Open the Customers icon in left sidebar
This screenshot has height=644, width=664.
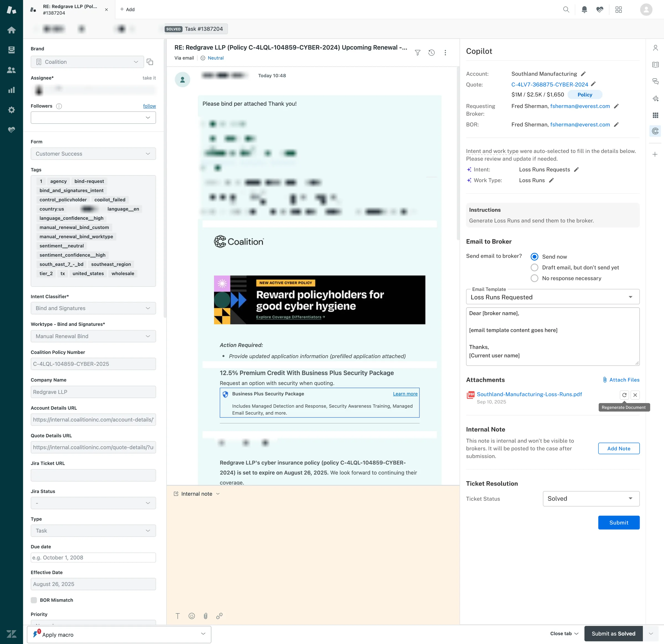(12, 70)
